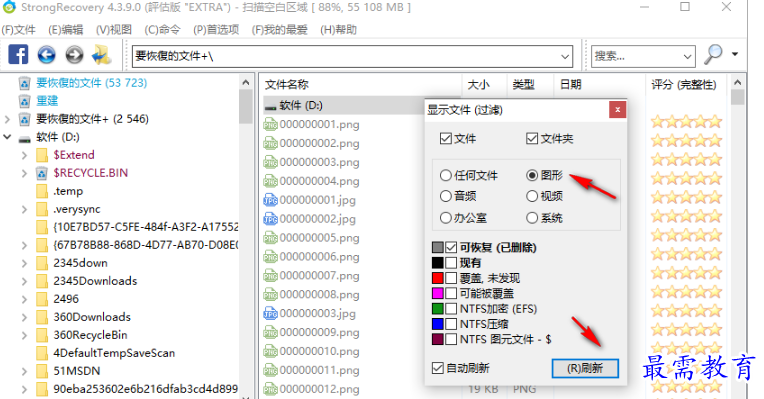This screenshot has width=764, height=399.
Task: Open the path combo box dropdown
Action: coord(565,57)
